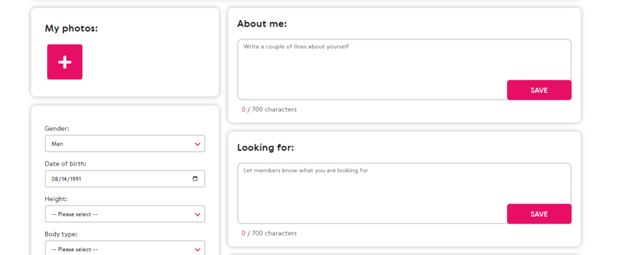Select the month segment of Date of birth
This screenshot has height=255, width=644.
click(55, 179)
